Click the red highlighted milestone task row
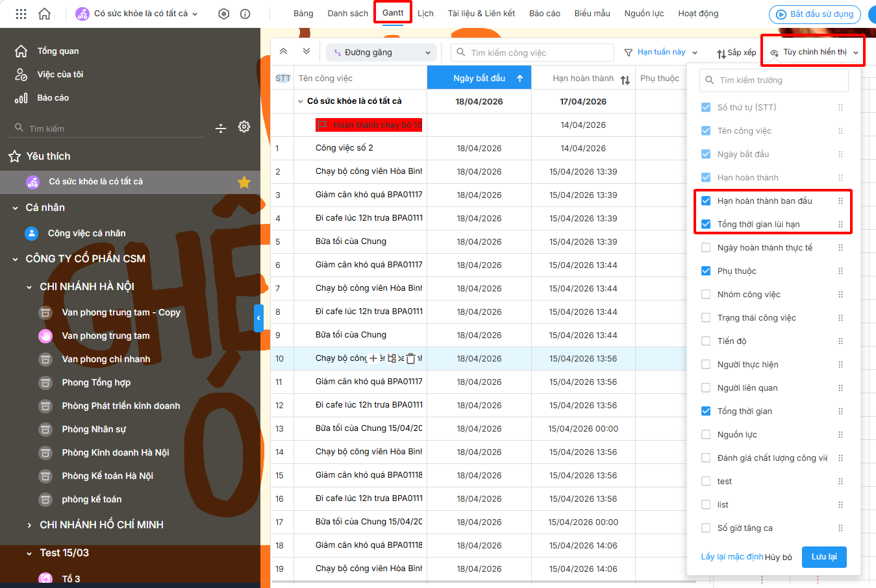This screenshot has height=588, width=876. [x=369, y=125]
